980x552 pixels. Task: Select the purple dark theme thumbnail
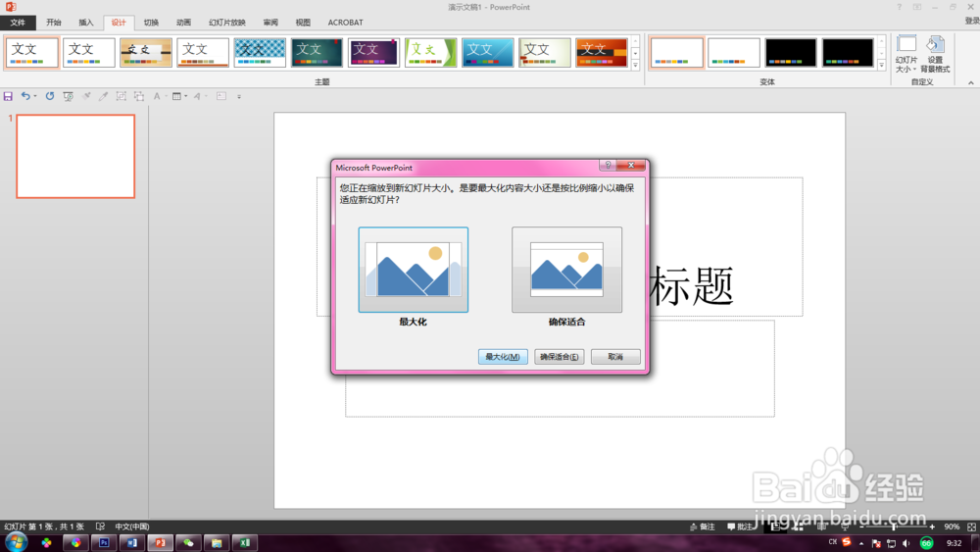(373, 53)
